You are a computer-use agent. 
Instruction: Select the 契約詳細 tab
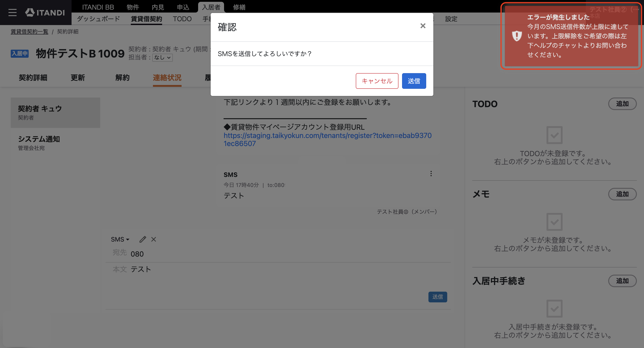pyautogui.click(x=33, y=78)
